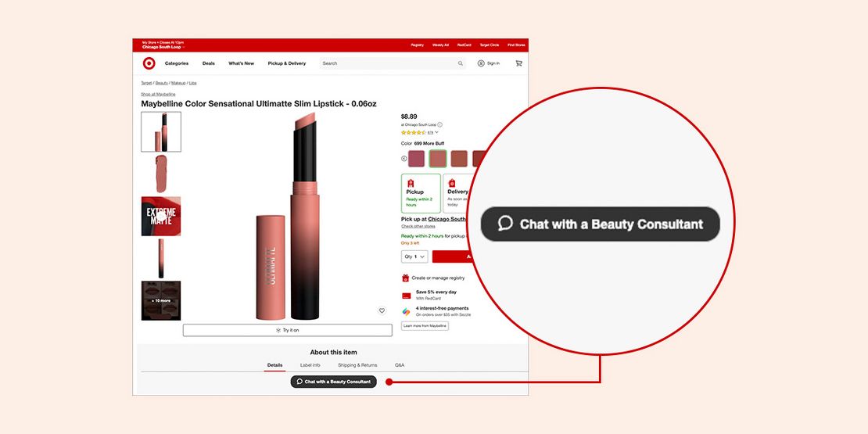This screenshot has width=868, height=434.
Task: Favorite the lipstick with heart icon
Action: pyautogui.click(x=382, y=310)
